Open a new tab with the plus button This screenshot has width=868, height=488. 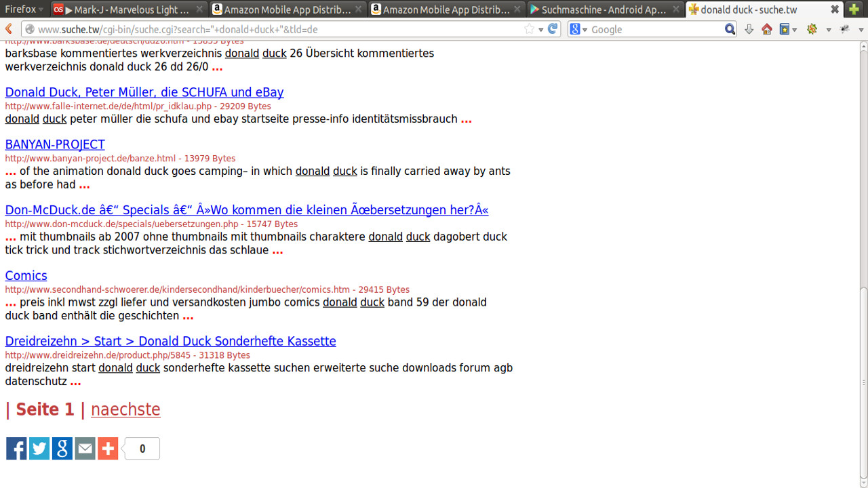coord(854,9)
